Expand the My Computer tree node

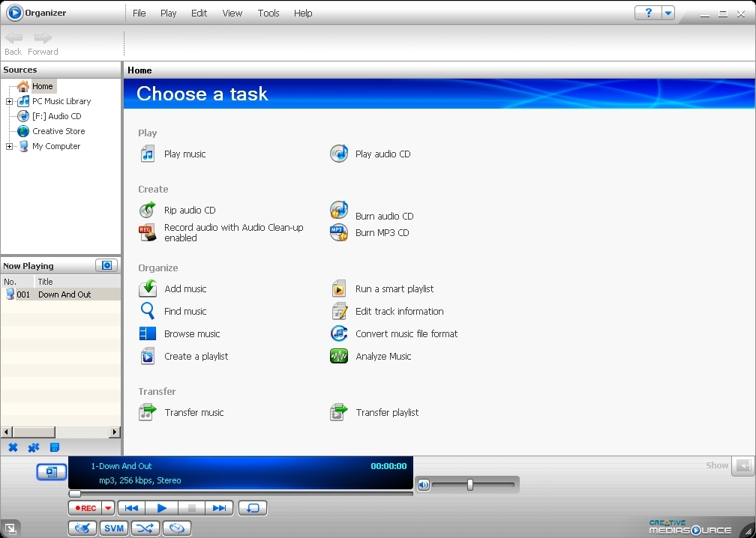point(9,146)
